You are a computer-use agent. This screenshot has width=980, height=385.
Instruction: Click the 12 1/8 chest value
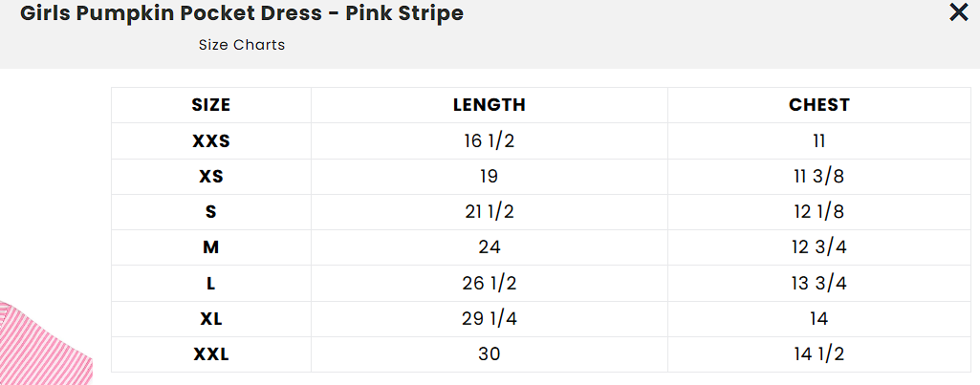(819, 212)
